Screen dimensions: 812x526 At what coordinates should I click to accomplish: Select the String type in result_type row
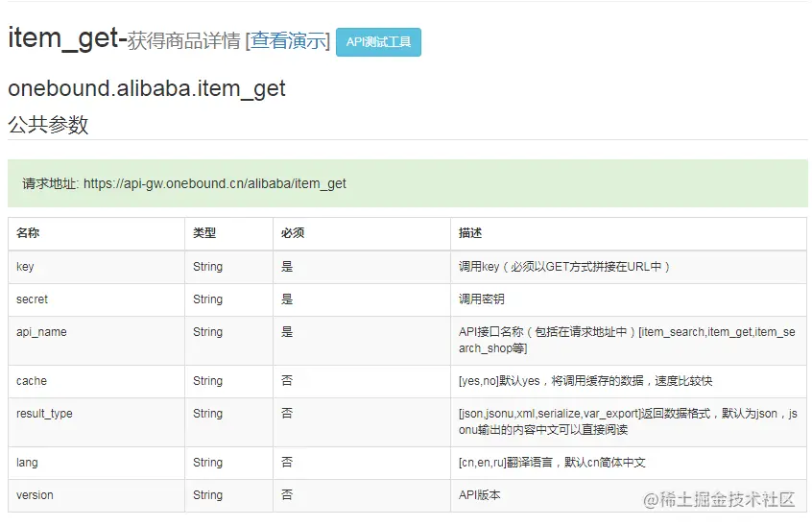tap(207, 414)
